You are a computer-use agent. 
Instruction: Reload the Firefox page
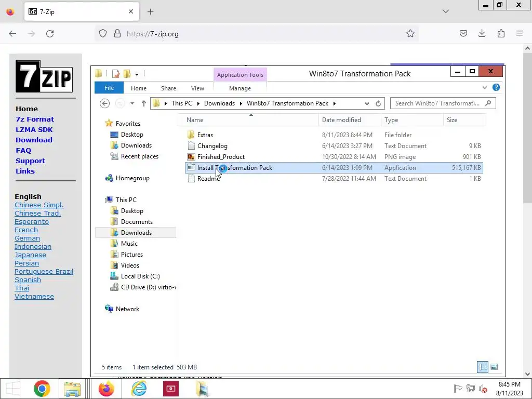coord(50,34)
